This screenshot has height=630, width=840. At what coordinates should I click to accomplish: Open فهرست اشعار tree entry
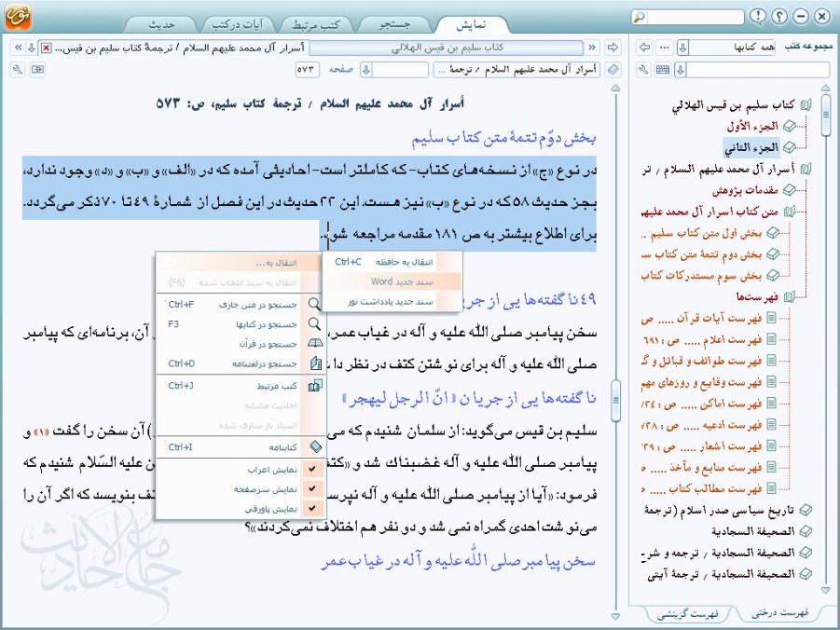click(x=701, y=446)
